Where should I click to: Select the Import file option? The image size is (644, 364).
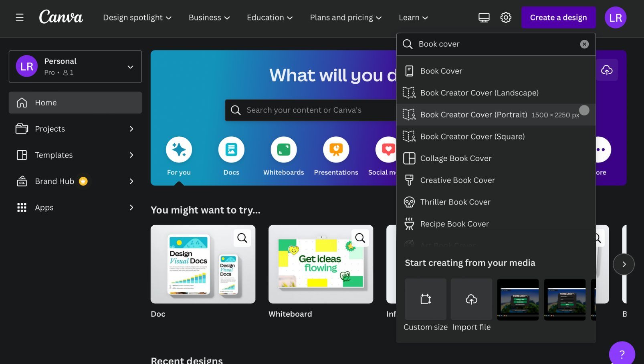(471, 299)
